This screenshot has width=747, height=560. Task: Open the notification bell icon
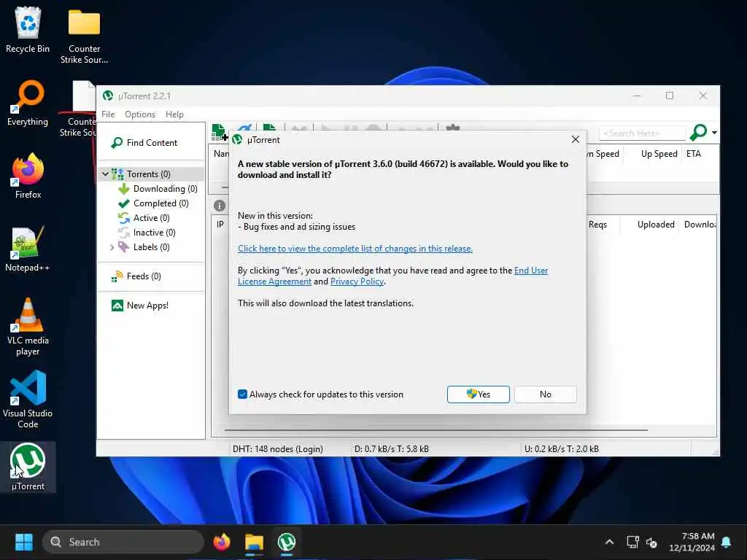coord(727,542)
